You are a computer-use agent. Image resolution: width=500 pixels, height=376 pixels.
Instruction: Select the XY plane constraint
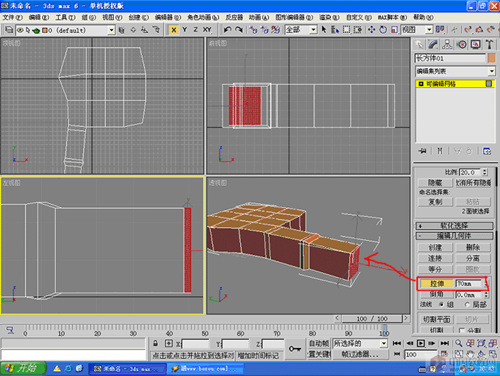207,30
